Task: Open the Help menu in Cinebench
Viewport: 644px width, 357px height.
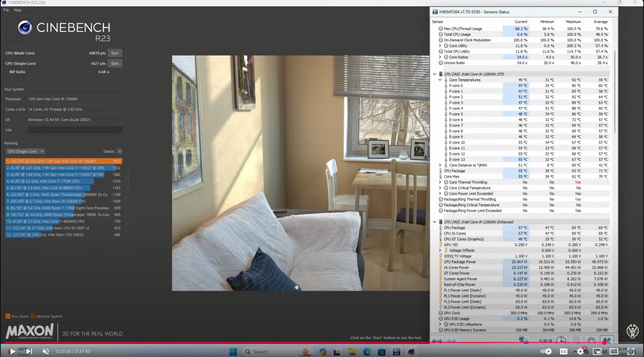Action: coord(17,10)
